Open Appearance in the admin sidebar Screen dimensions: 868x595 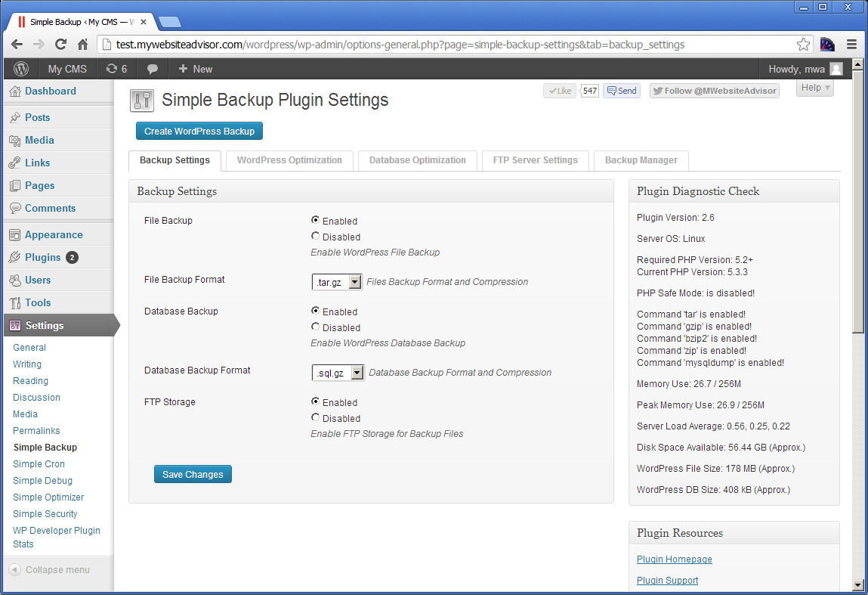click(x=54, y=235)
